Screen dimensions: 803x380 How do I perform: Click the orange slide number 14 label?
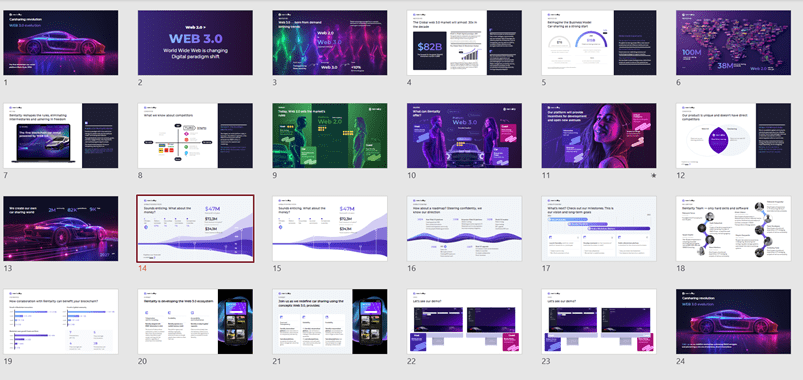coord(142,268)
